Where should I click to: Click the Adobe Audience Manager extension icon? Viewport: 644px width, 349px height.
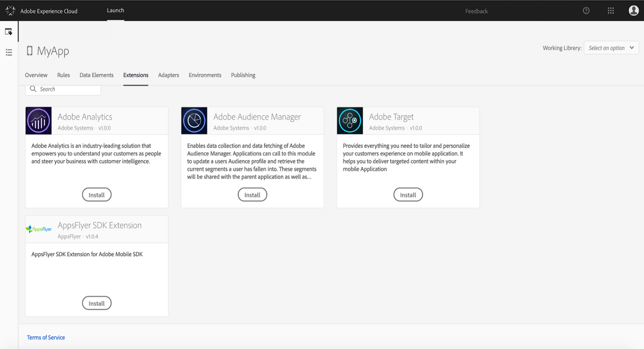(x=194, y=120)
